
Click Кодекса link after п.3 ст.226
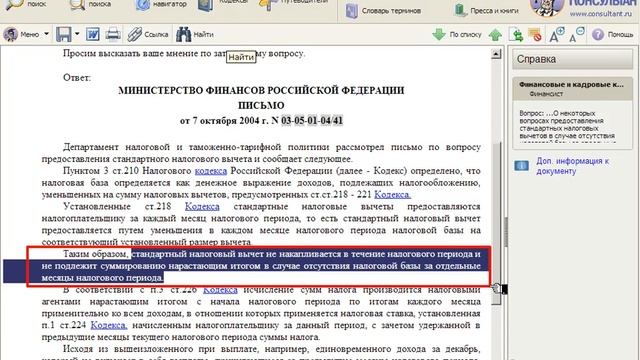click(220, 290)
